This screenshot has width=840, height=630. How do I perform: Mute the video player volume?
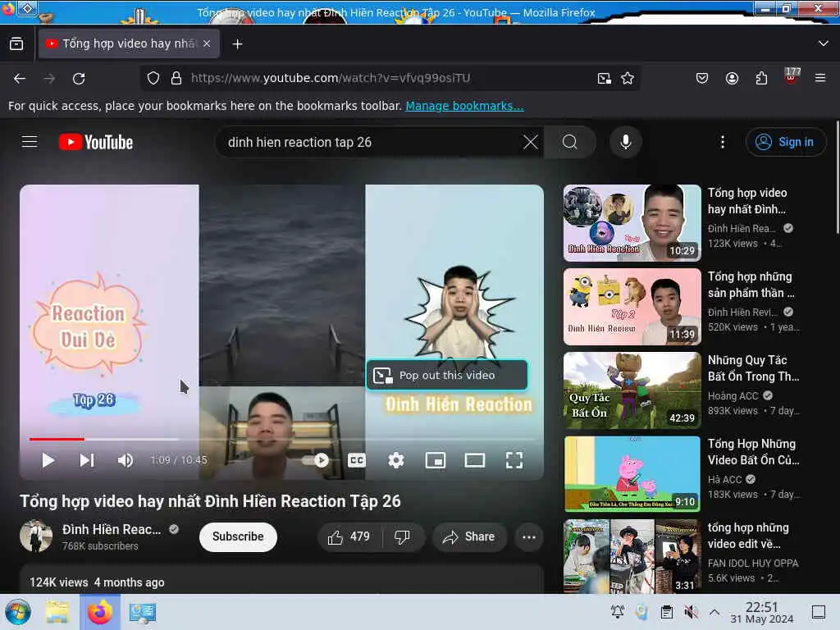click(x=126, y=460)
